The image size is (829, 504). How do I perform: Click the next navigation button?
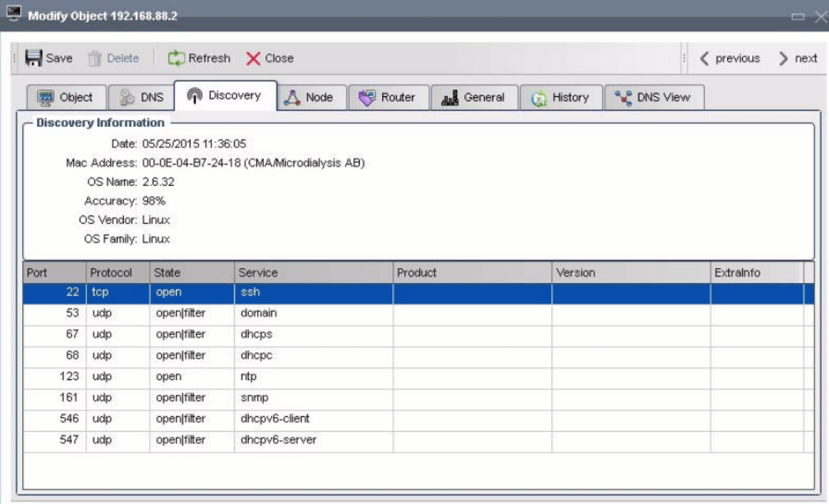pyautogui.click(x=798, y=58)
